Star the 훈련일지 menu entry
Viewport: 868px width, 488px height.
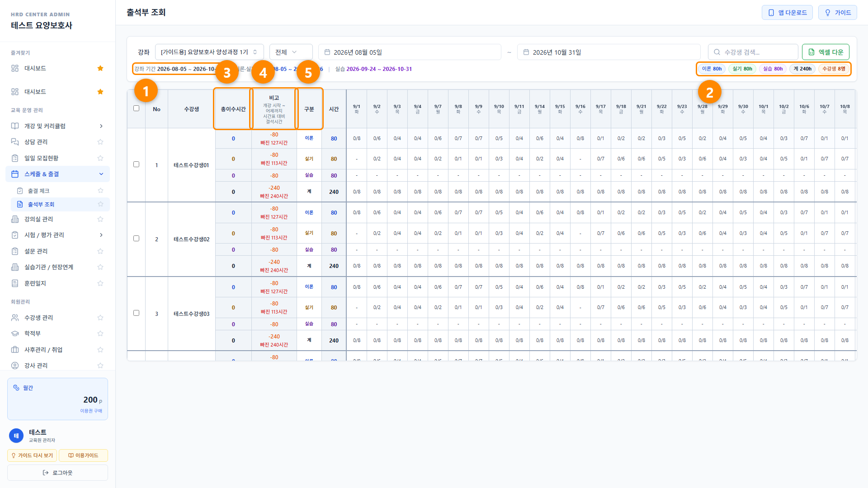coord(100,283)
